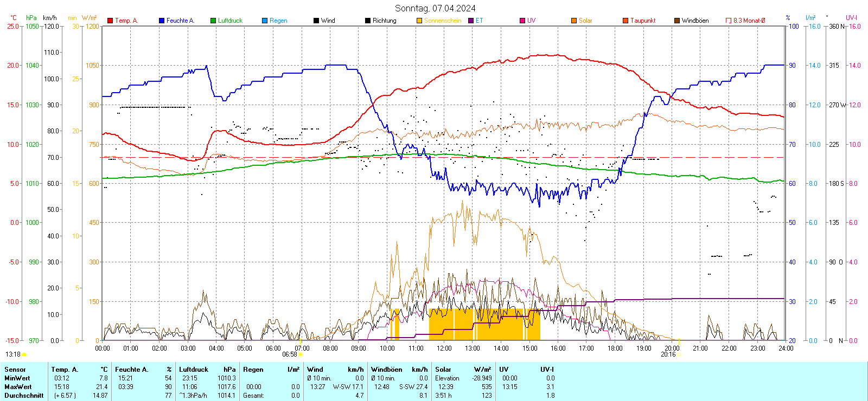Click the blue Feuchte A. legend swatch
The height and width of the screenshot is (401, 868).
pyautogui.click(x=162, y=21)
